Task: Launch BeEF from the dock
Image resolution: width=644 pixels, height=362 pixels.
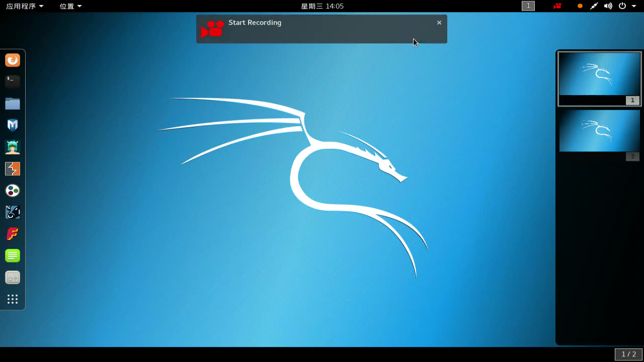Action: 13,212
